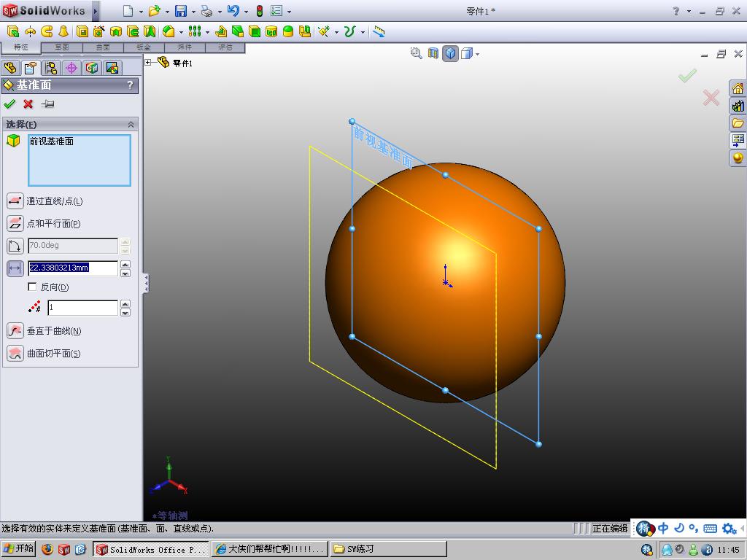This screenshot has width=747, height=560.
Task: Open 基准面 help question mark
Action: click(130, 85)
